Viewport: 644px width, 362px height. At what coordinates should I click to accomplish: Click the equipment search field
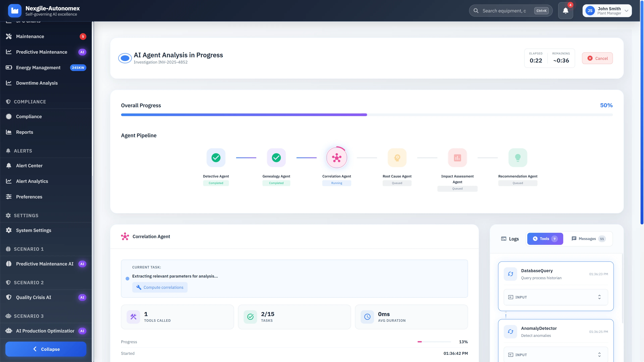point(511,11)
